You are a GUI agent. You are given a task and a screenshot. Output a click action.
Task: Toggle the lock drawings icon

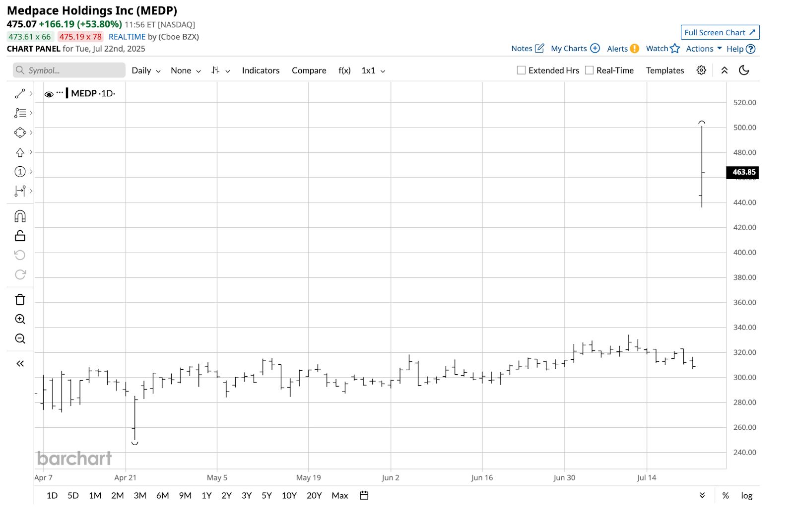[x=20, y=236]
